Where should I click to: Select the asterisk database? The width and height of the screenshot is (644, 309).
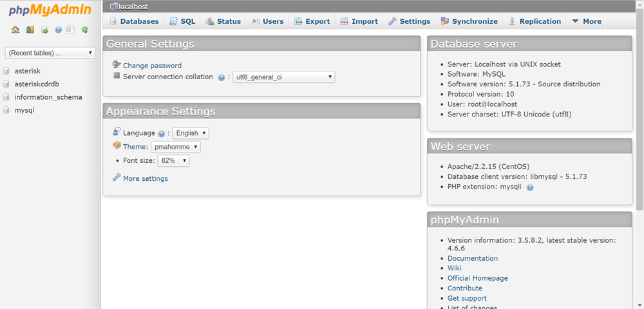pyautogui.click(x=28, y=71)
